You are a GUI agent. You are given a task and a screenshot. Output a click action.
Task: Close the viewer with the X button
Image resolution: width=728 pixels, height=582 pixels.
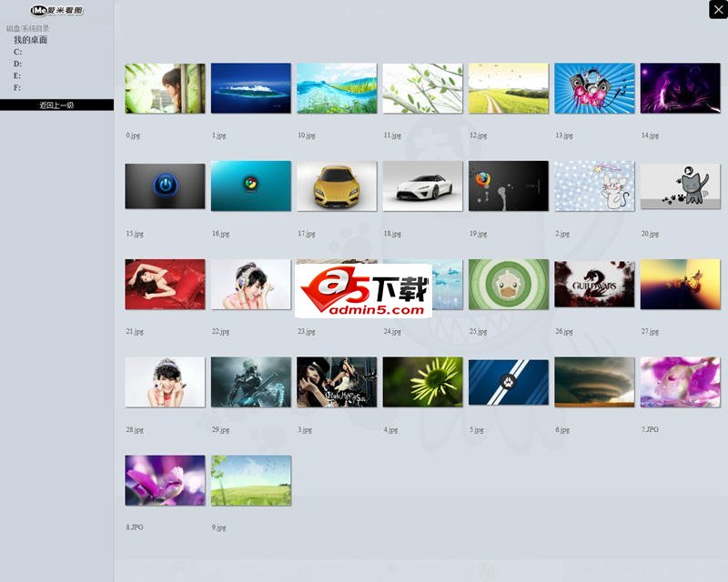(x=718, y=10)
